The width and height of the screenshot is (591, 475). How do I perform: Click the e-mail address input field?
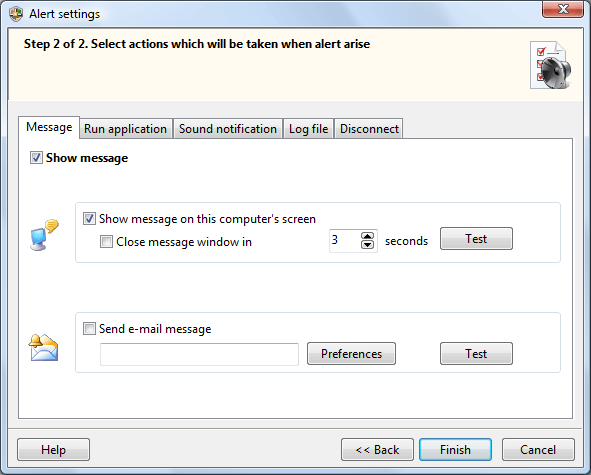point(199,354)
